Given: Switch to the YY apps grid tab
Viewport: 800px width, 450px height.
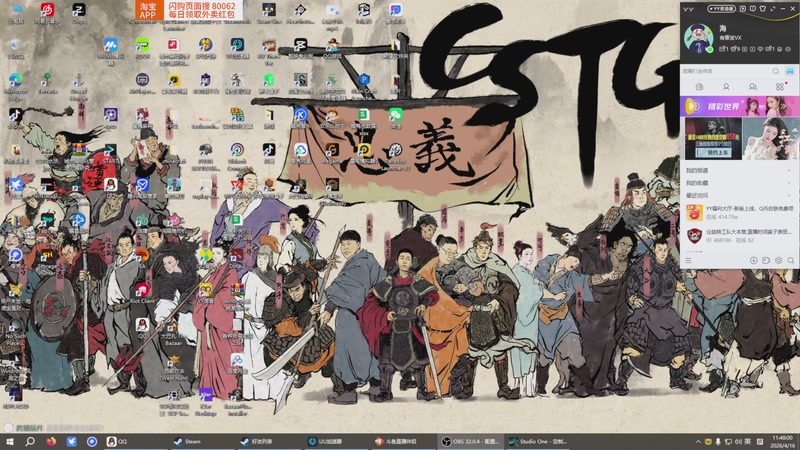Looking at the screenshot, I should (780, 87).
